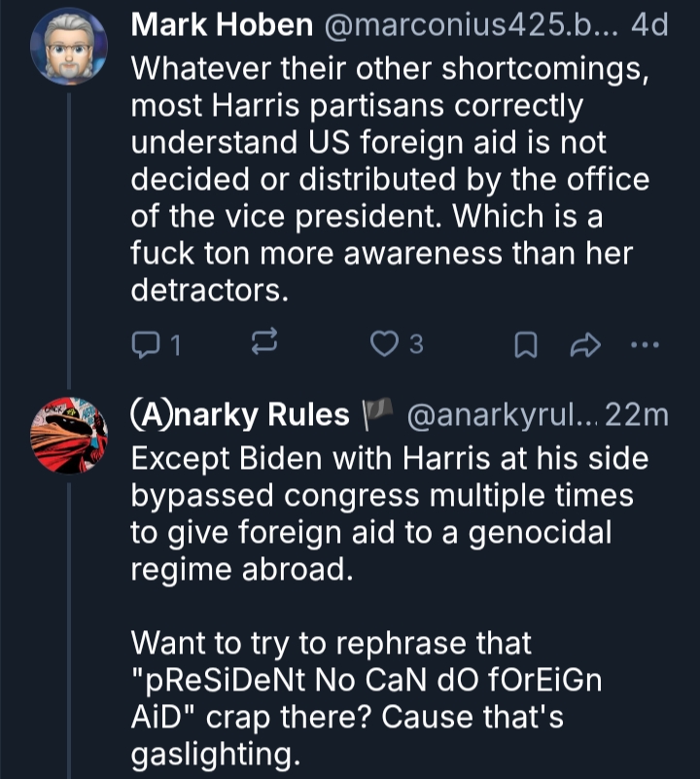Screen dimensions: 700x779
Task: Bookmark Mark Hoben's post
Action: pos(525,343)
